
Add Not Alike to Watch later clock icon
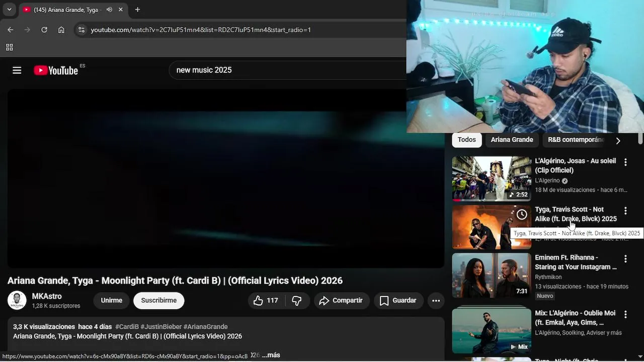522,215
